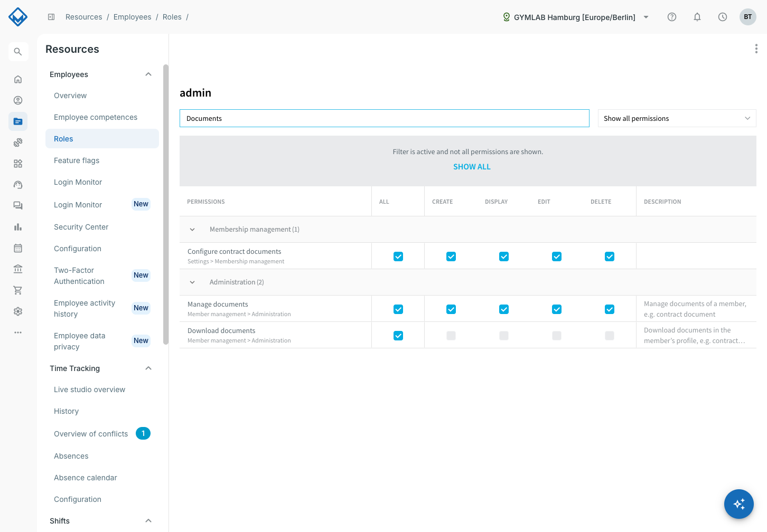Open the BT user avatar menu
767x532 pixels.
(x=748, y=17)
